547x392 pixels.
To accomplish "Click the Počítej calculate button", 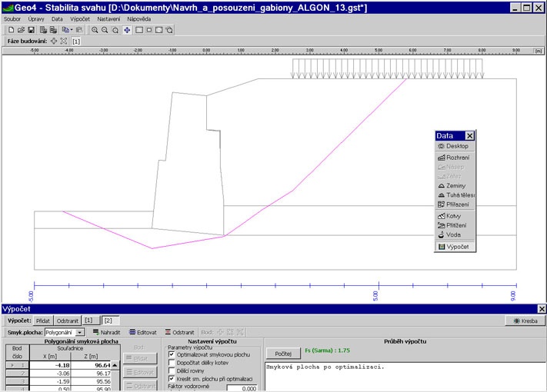I will (283, 354).
